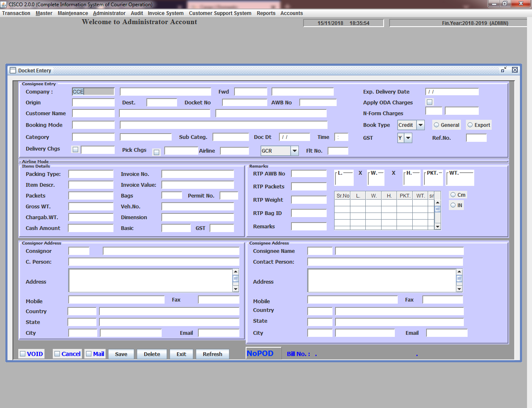Click the NoPOD button
Screen dimensions: 532x408
point(264,353)
